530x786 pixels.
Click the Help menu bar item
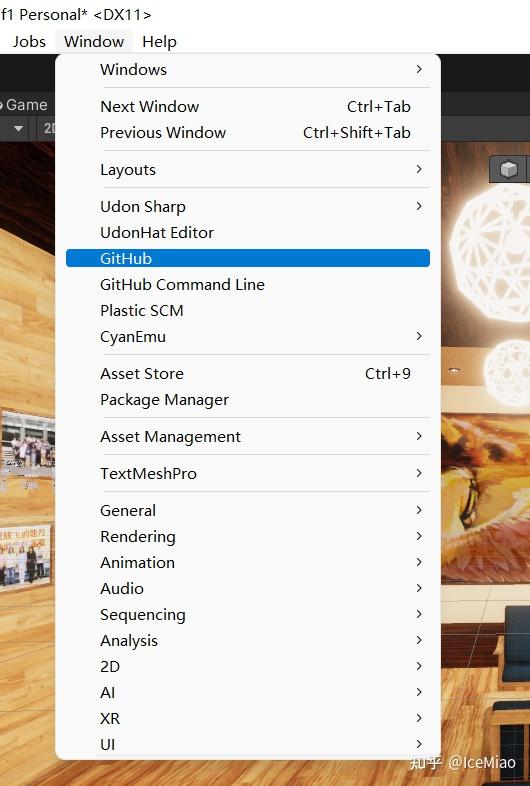coord(159,42)
